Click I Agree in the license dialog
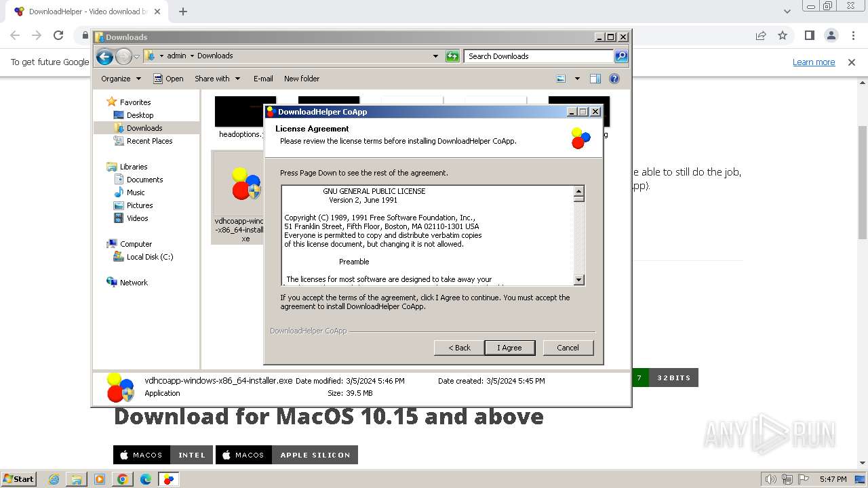Viewport: 868px width, 488px height. pos(510,348)
